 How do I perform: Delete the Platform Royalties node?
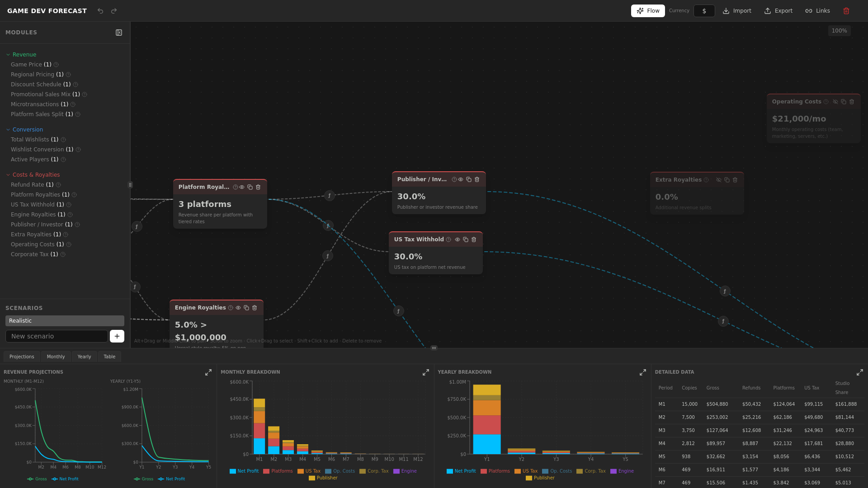[258, 187]
